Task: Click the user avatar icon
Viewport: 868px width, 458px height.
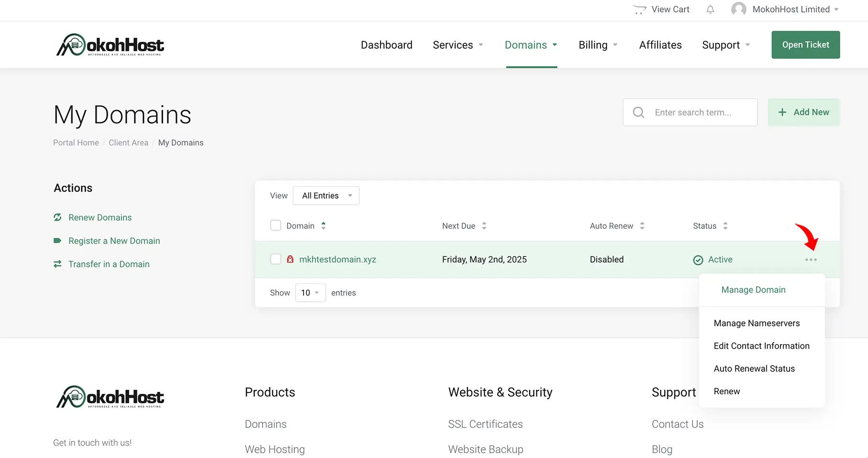Action: (739, 9)
